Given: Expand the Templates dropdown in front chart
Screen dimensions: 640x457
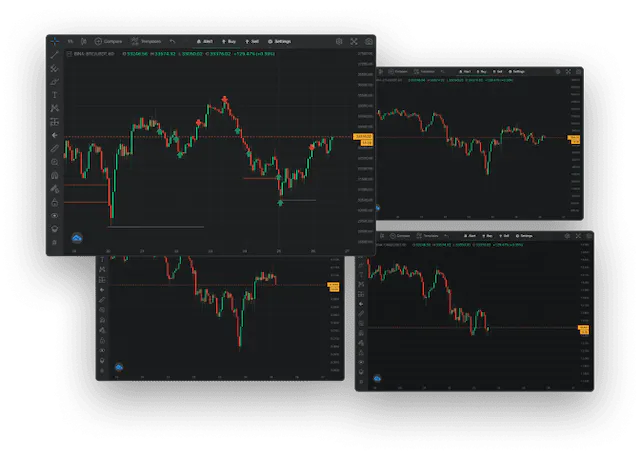Looking at the screenshot, I should (x=148, y=42).
